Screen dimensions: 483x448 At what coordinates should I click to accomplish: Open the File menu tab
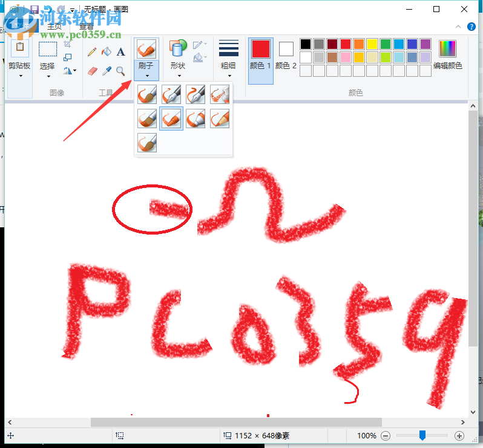click(x=22, y=26)
